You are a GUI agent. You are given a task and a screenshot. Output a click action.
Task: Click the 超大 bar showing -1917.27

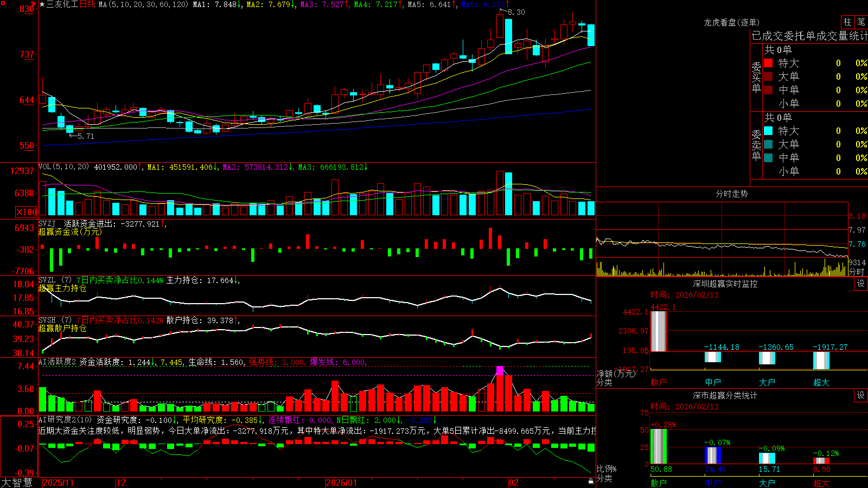tap(821, 361)
